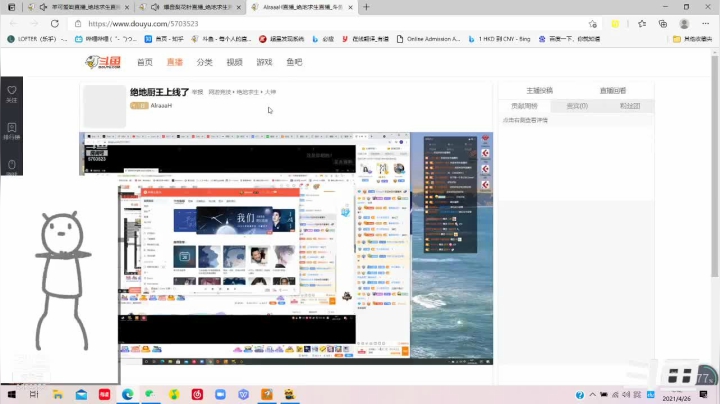Open NetEase Cloud Music on the taskbar
Image resolution: width=720 pixels, height=404 pixels.
coord(197,394)
